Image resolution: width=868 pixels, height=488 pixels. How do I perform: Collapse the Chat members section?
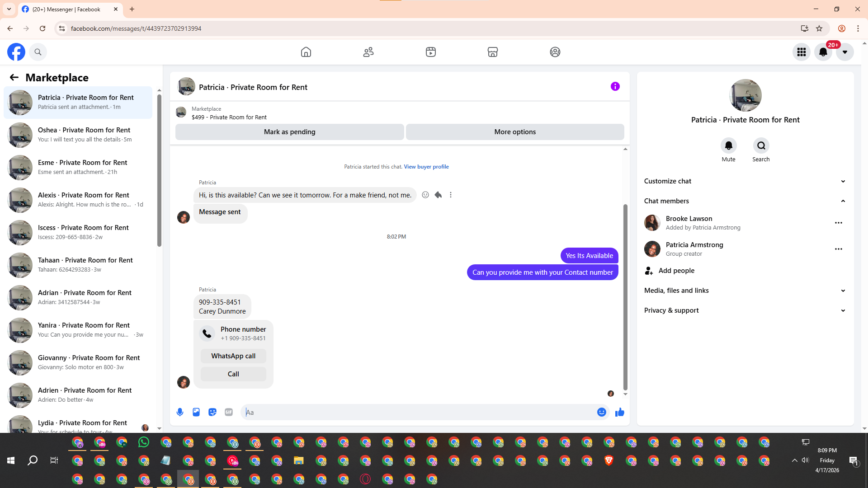tap(843, 201)
